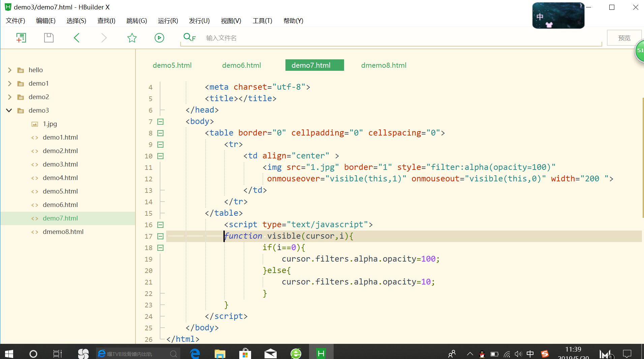Open the volume tray icon
644x359 pixels.
click(x=518, y=354)
